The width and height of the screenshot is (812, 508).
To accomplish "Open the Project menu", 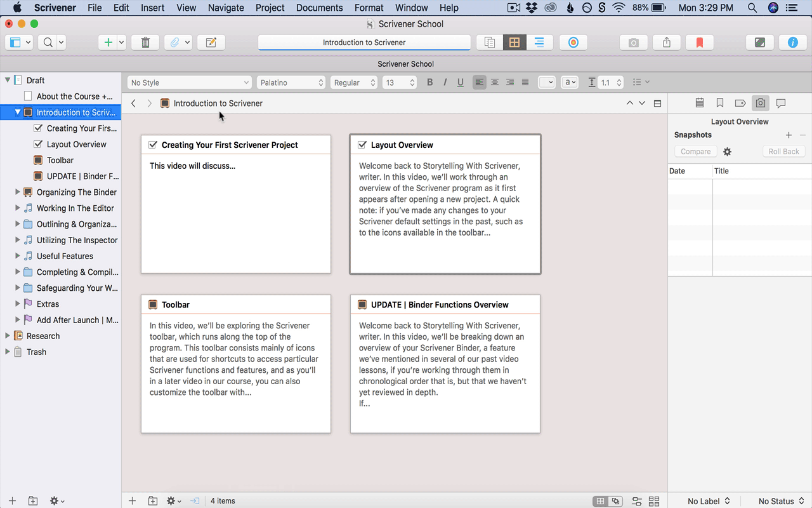I will [270, 8].
